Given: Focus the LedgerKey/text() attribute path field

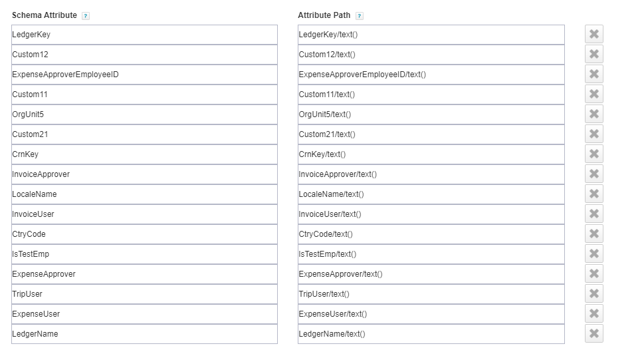Looking at the screenshot, I should [431, 35].
